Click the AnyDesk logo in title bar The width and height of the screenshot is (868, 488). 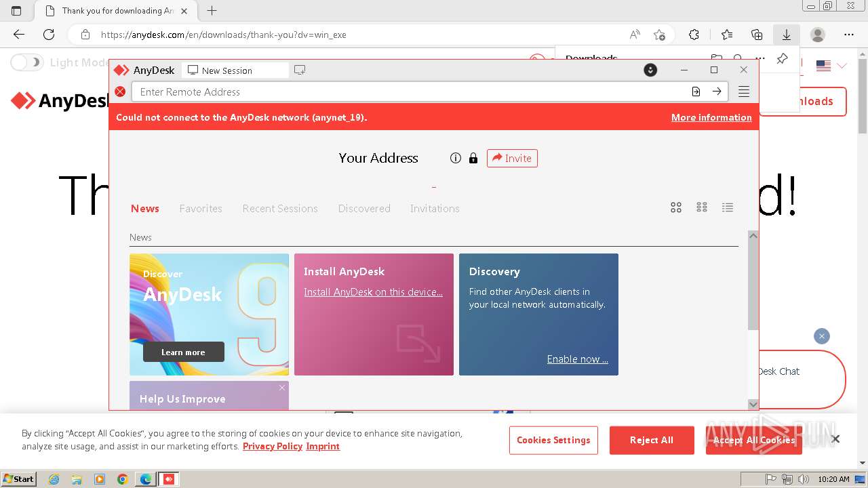point(121,70)
